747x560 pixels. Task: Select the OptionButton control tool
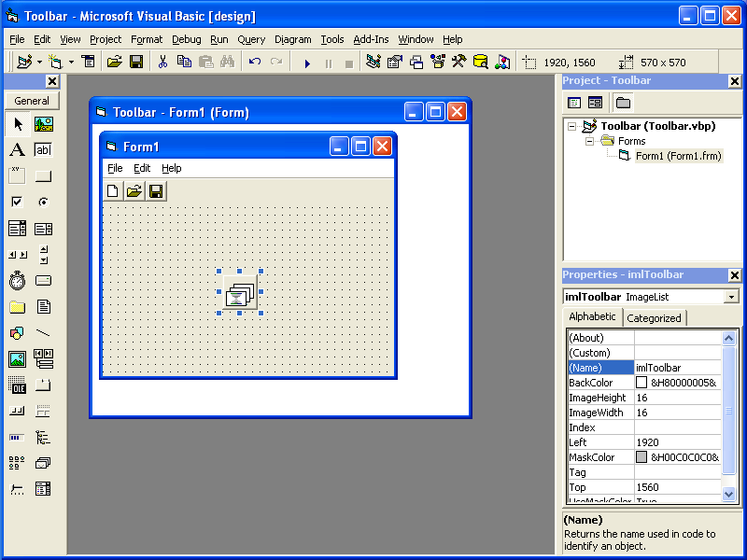point(43,203)
